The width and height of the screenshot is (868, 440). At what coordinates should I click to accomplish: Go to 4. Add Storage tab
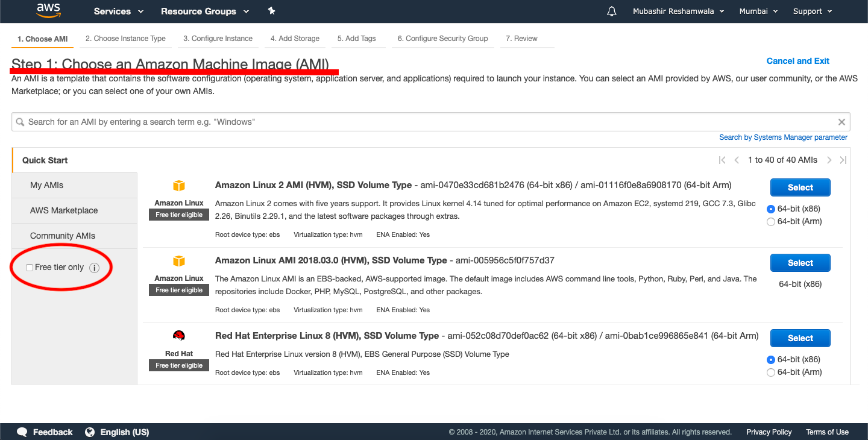[295, 39]
